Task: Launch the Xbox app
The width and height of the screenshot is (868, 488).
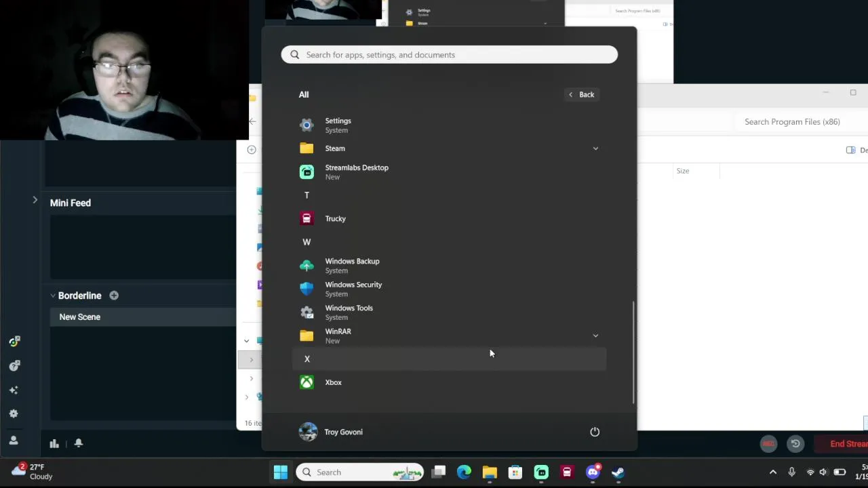Action: [x=449, y=382]
